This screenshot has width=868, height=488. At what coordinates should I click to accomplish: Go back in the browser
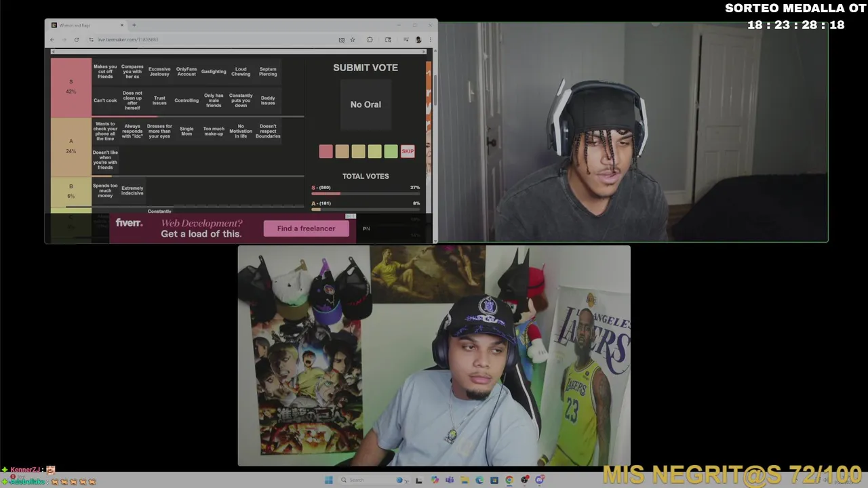[52, 39]
